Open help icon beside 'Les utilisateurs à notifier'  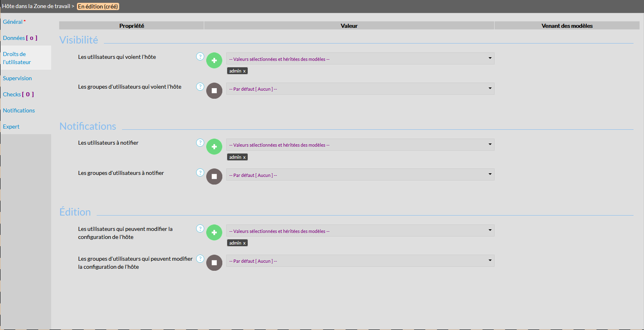[x=200, y=143]
